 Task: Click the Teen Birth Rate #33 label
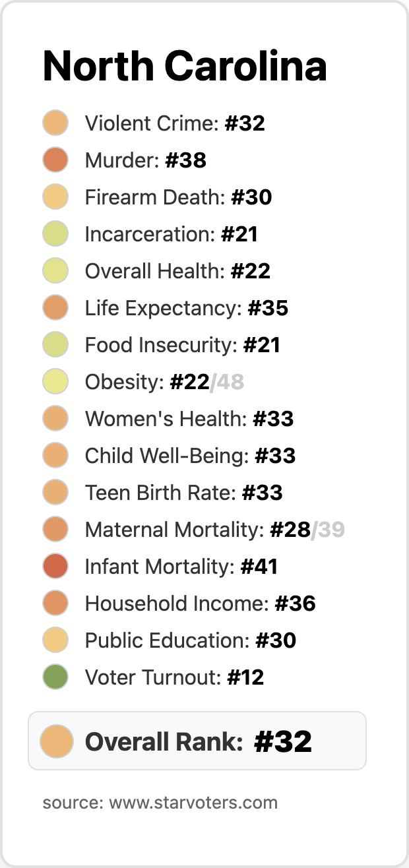(183, 493)
